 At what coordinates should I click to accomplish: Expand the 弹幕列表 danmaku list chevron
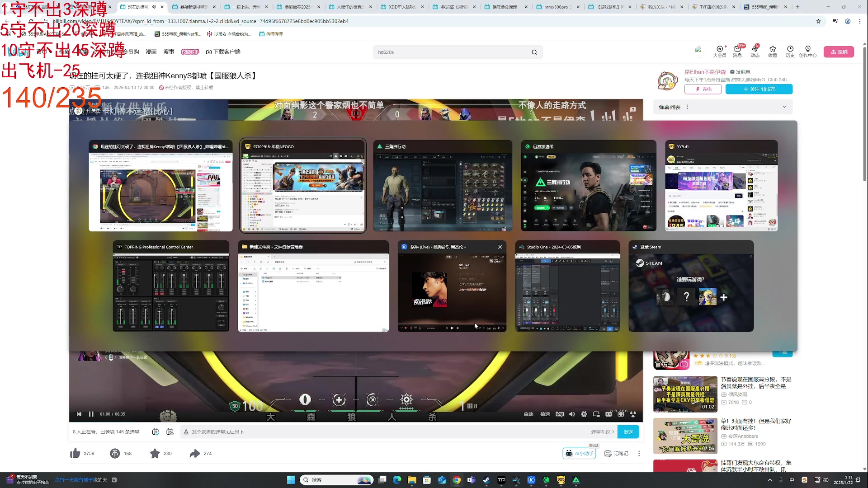click(784, 107)
